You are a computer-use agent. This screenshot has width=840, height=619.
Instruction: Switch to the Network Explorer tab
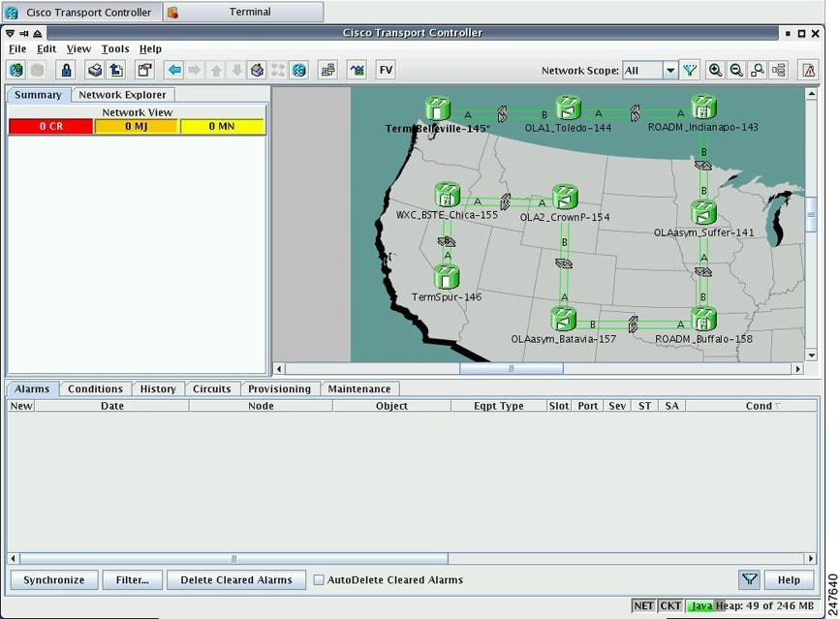[122, 95]
